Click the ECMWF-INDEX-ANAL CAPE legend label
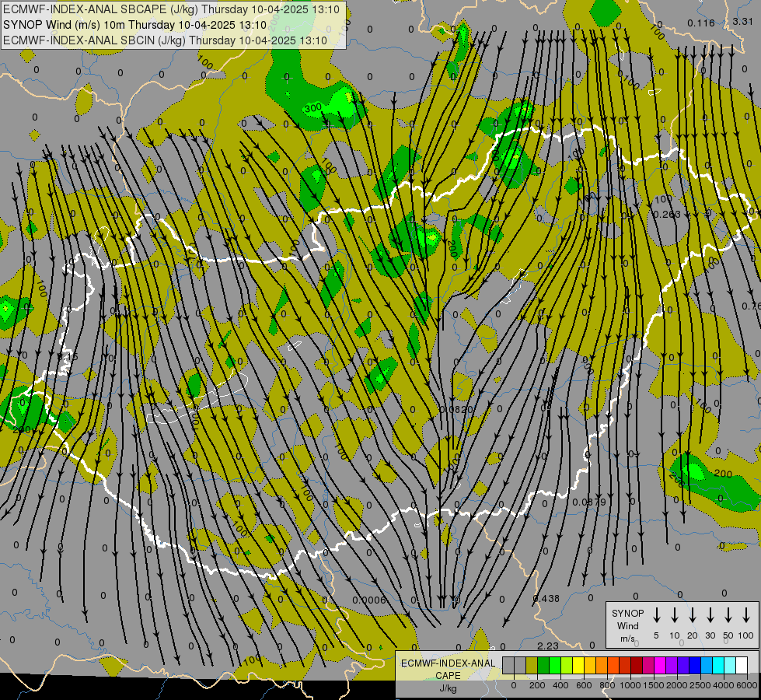 click(448, 669)
